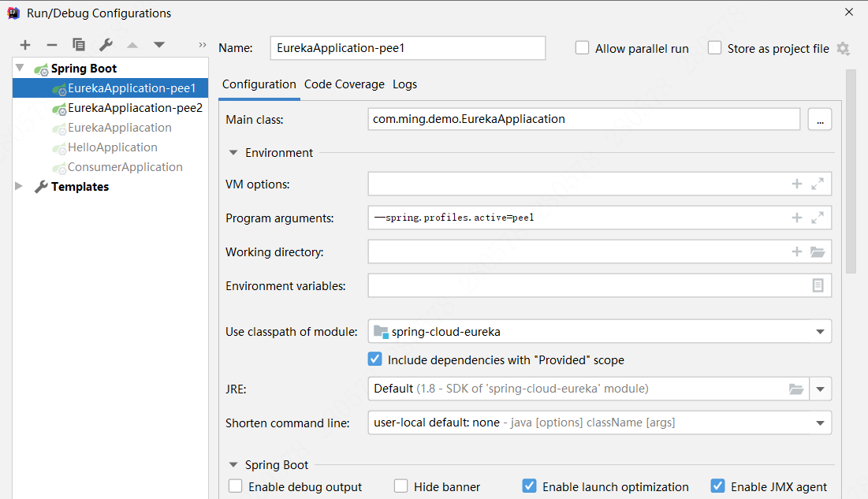Click the Name input field

(x=408, y=48)
